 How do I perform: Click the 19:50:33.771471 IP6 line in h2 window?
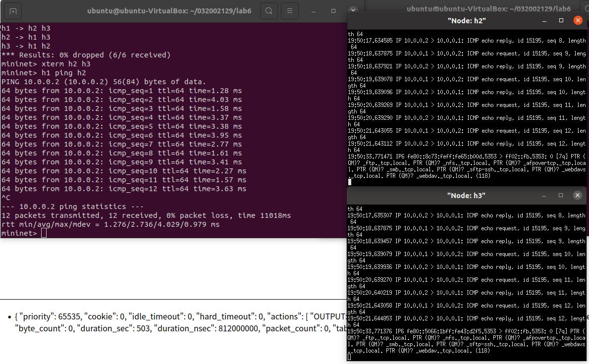(x=467, y=166)
